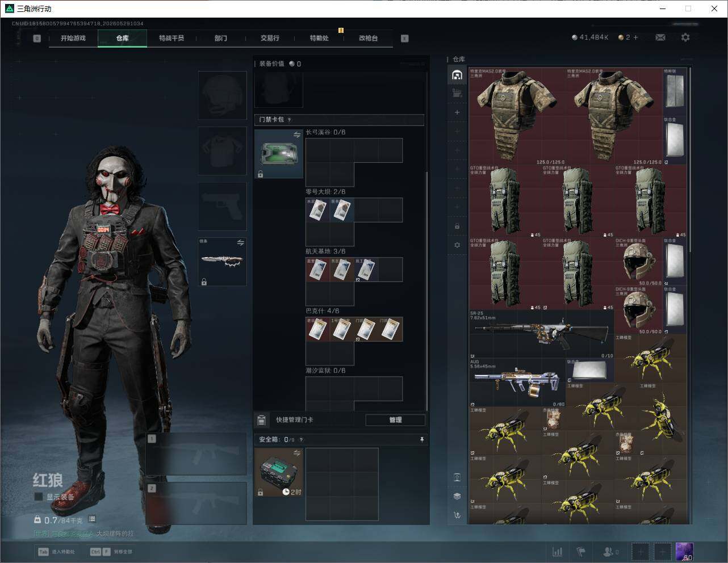Open the 改枪台 tab
The width and height of the screenshot is (728, 563).
[368, 38]
